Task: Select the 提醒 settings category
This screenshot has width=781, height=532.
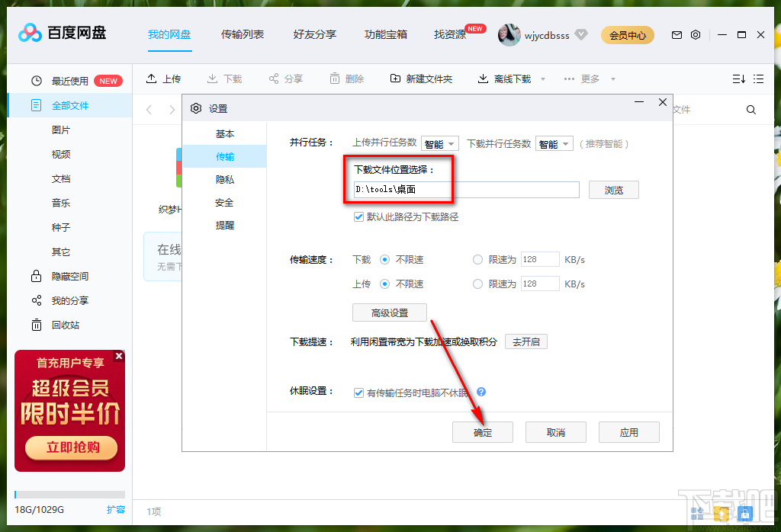Action: pos(225,225)
